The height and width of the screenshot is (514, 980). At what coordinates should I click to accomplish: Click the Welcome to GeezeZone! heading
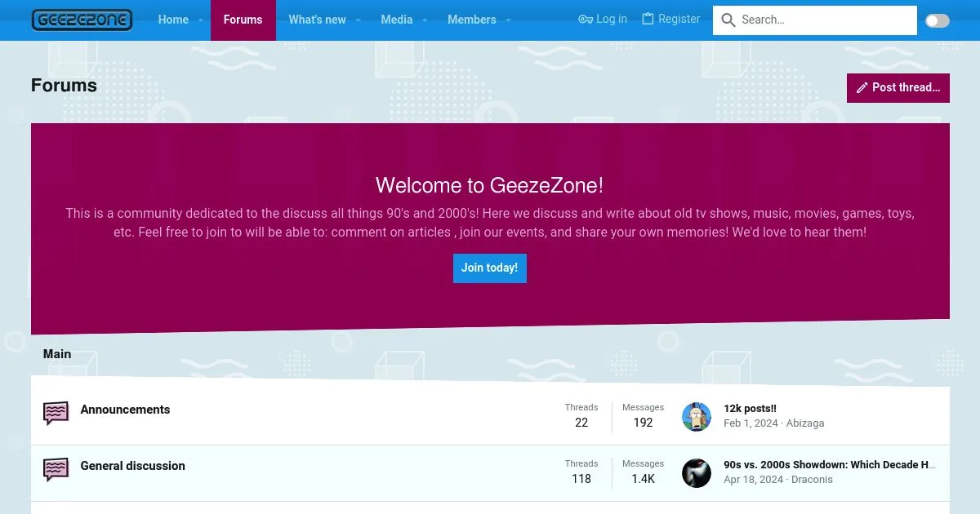(x=490, y=185)
